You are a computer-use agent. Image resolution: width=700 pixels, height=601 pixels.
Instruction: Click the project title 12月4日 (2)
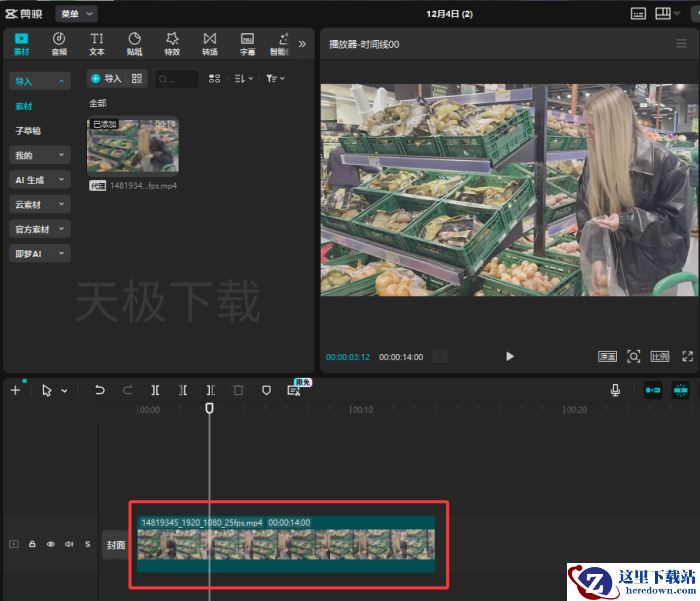point(449,14)
